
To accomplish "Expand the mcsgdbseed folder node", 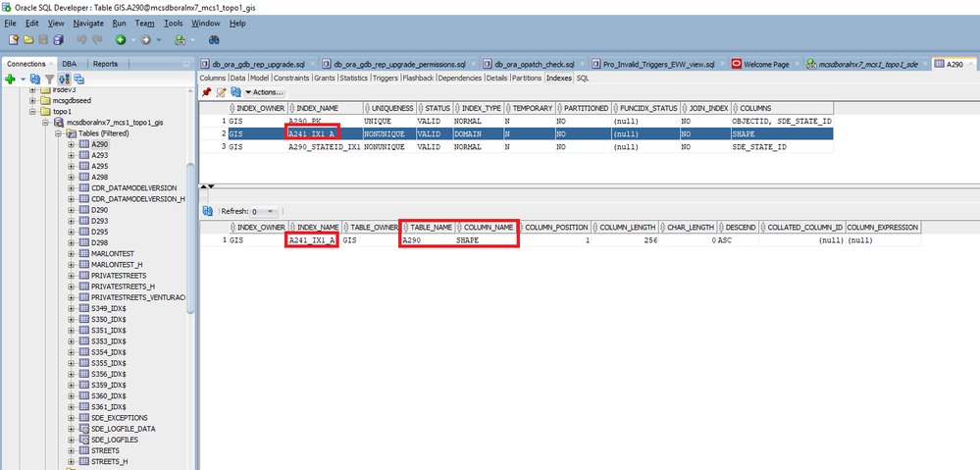I will (32, 100).
